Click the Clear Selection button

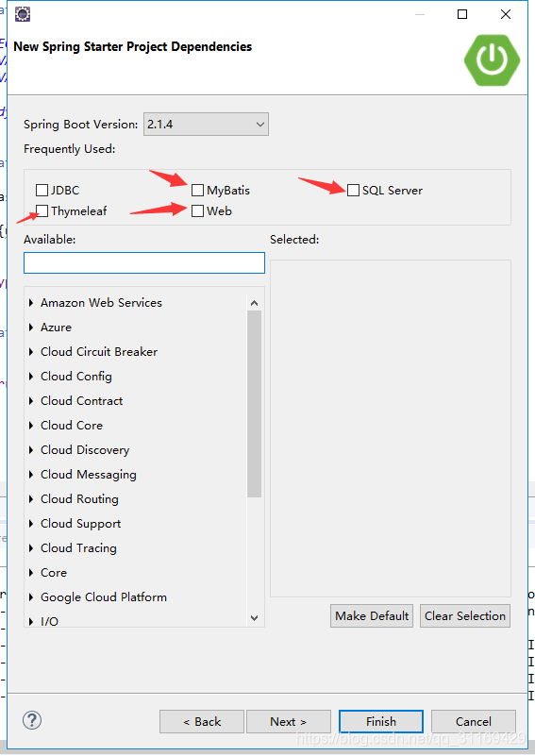[465, 616]
